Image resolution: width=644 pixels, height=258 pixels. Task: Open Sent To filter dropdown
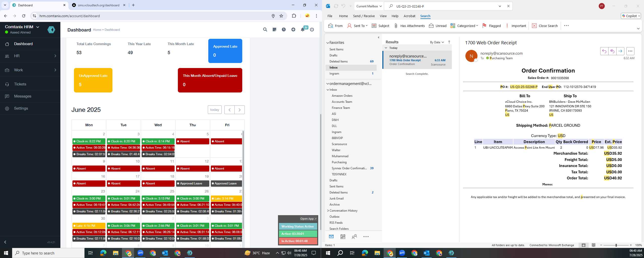pos(357,26)
